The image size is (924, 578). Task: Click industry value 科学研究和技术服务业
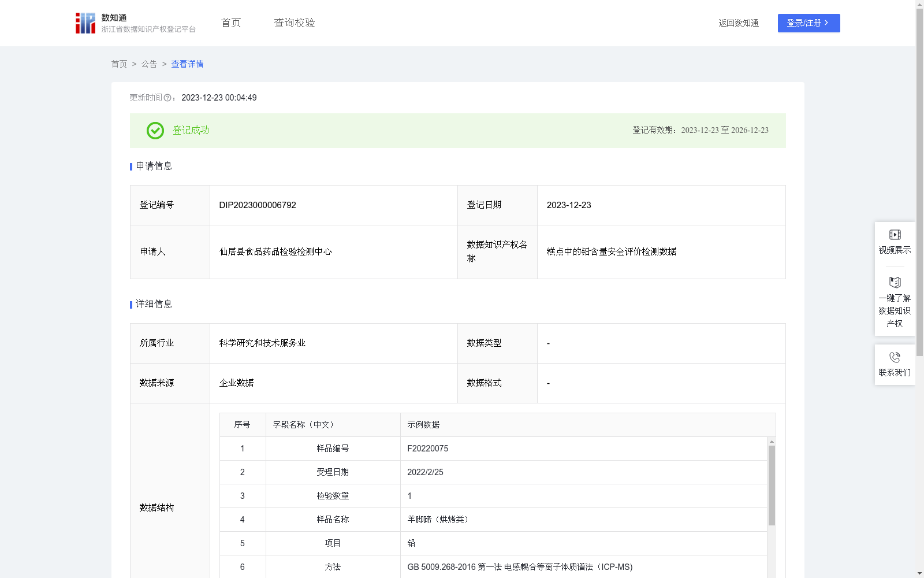(x=262, y=343)
